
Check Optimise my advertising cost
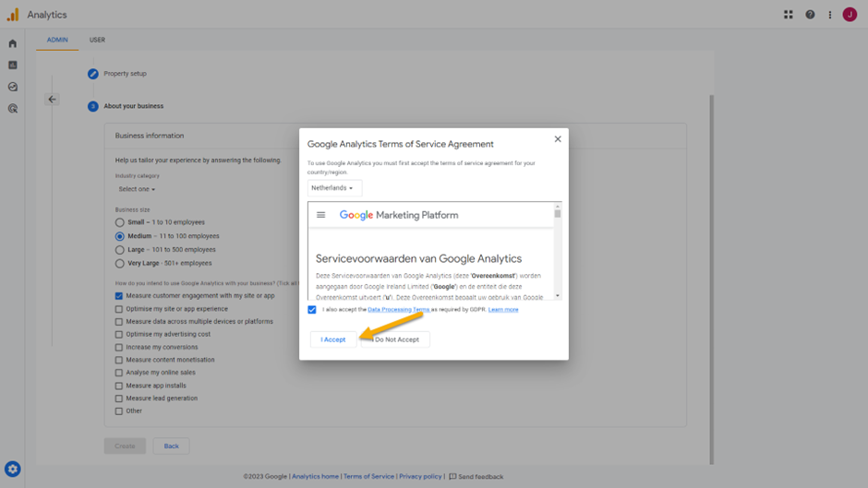click(118, 334)
